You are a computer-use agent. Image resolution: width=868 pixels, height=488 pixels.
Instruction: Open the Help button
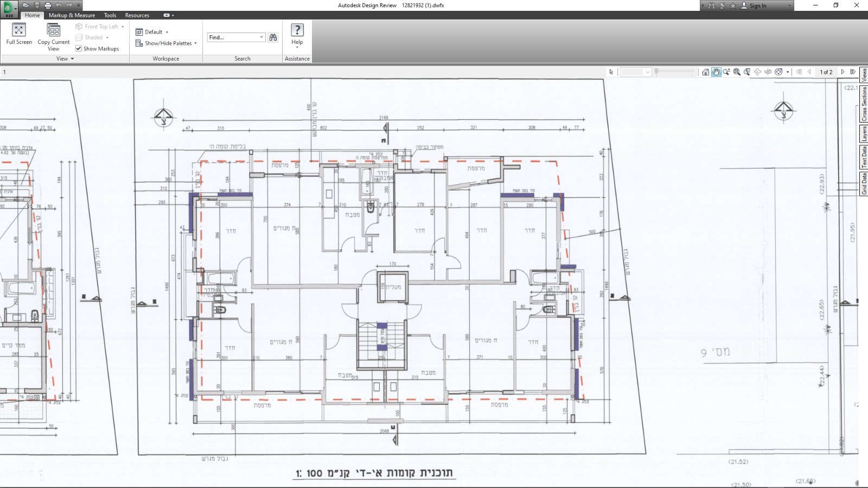pos(297,35)
